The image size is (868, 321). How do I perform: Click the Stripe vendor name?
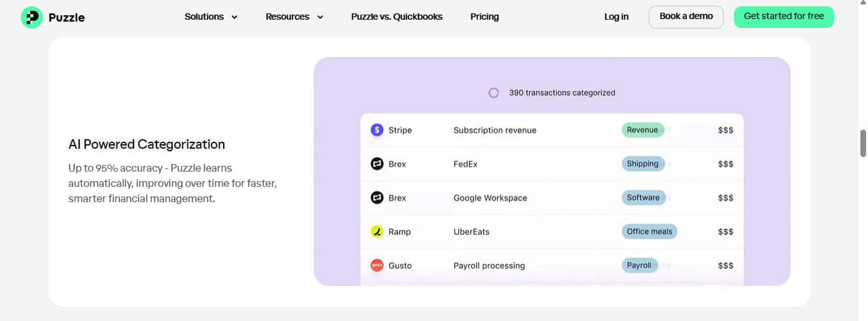(x=400, y=130)
